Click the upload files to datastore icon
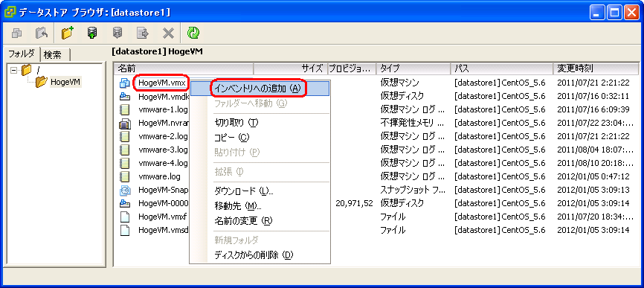The width and height of the screenshot is (644, 288). pos(92,33)
